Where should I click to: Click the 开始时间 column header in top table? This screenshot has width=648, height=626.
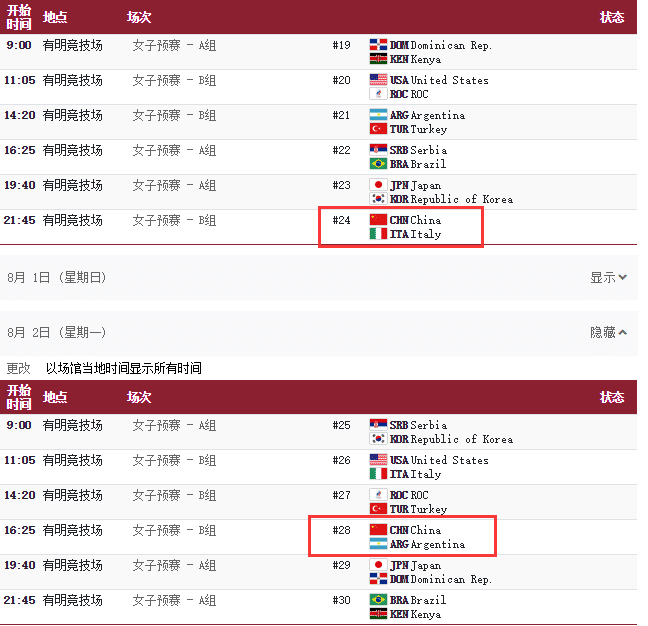coord(19,17)
